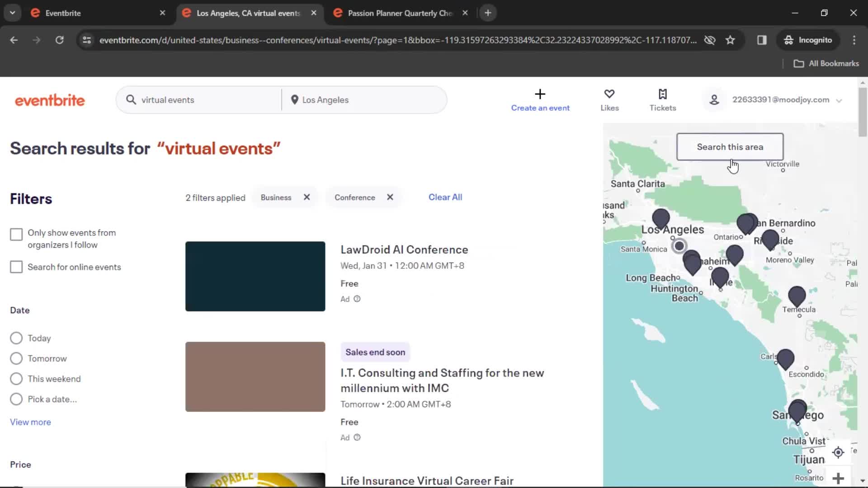Click the Eventbrite logo
The width and height of the screenshot is (868, 488).
click(x=50, y=100)
